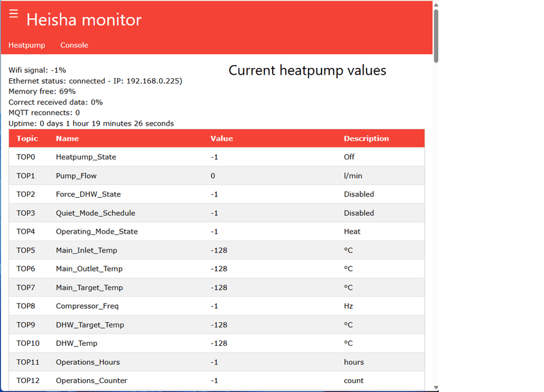Image resolution: width=544 pixels, height=392 pixels.
Task: Select the Force_DHW_State name cell
Action: [x=88, y=194]
